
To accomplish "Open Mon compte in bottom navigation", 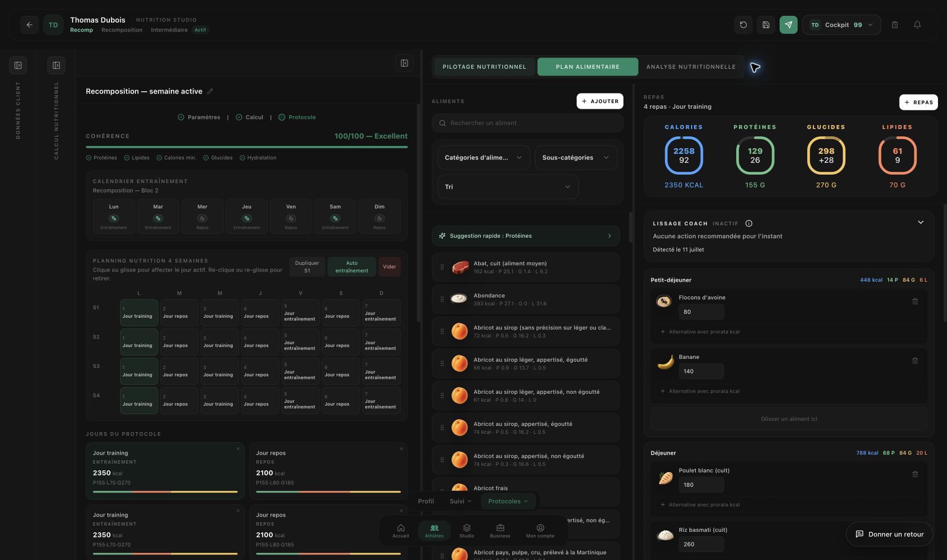I will point(540,530).
